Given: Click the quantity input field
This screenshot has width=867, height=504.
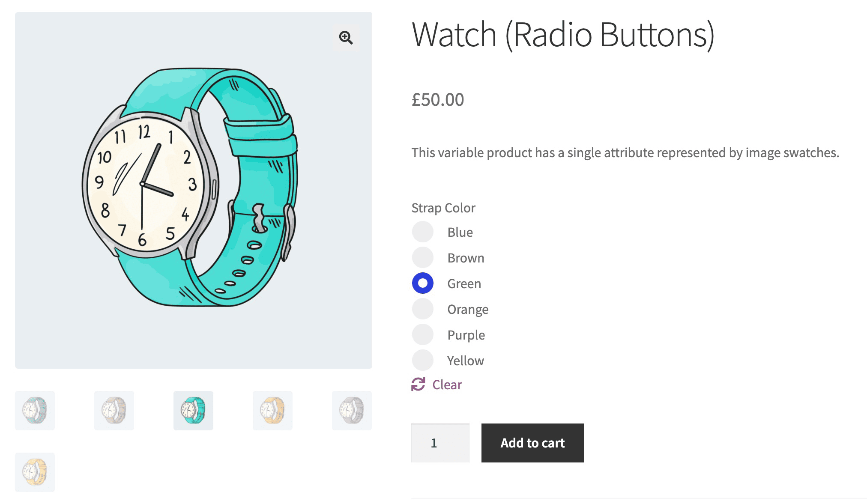Looking at the screenshot, I should pyautogui.click(x=440, y=443).
